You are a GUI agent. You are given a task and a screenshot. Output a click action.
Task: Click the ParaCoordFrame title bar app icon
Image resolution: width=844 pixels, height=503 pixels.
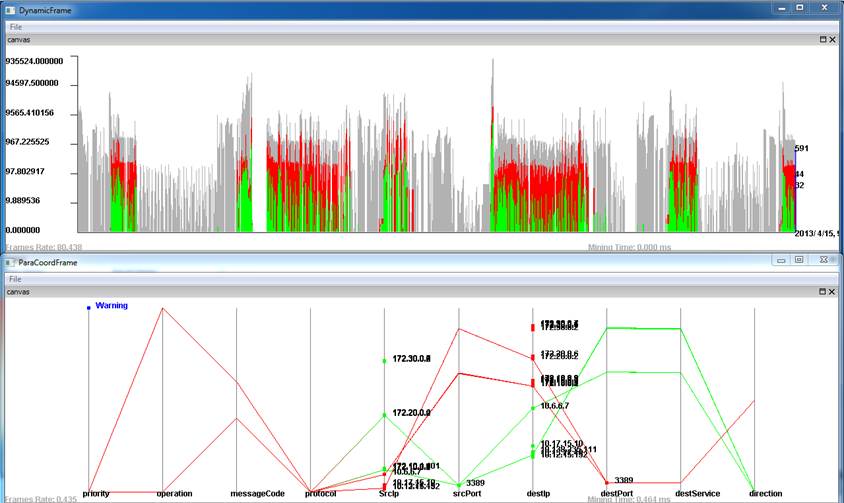tap(10, 262)
